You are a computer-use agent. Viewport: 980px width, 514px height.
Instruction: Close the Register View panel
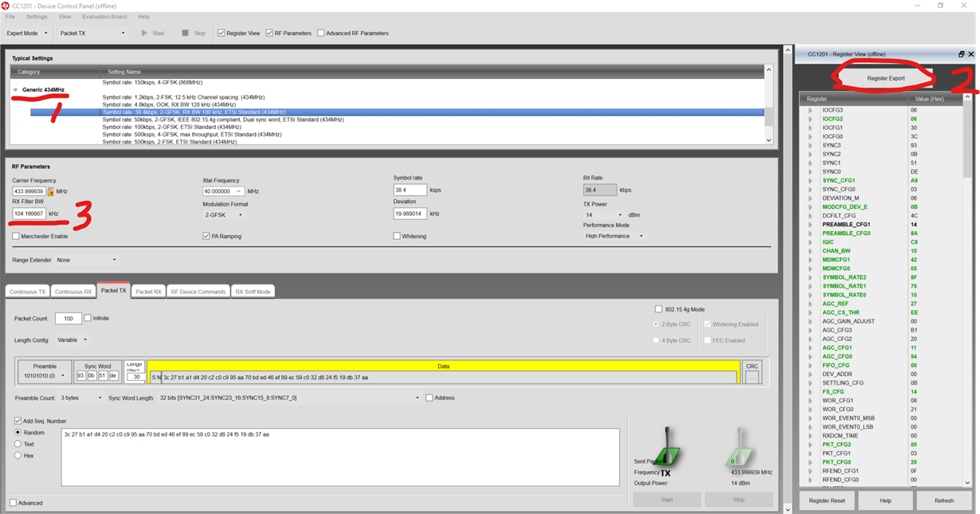[970, 54]
